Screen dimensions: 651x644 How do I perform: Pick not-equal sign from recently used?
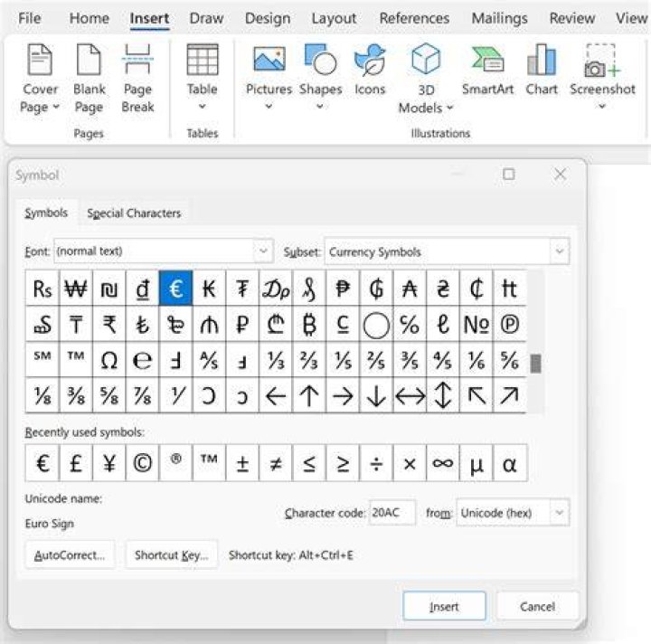pos(276,463)
